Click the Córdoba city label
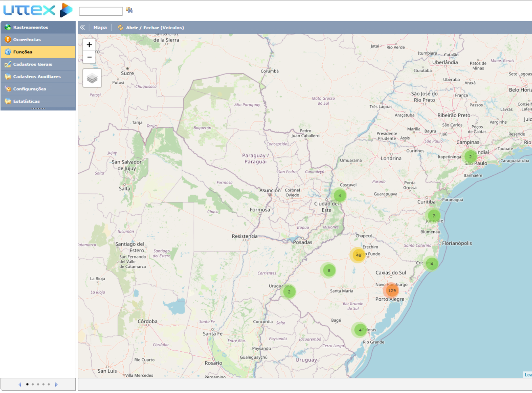The height and width of the screenshot is (393, 532). 148,321
